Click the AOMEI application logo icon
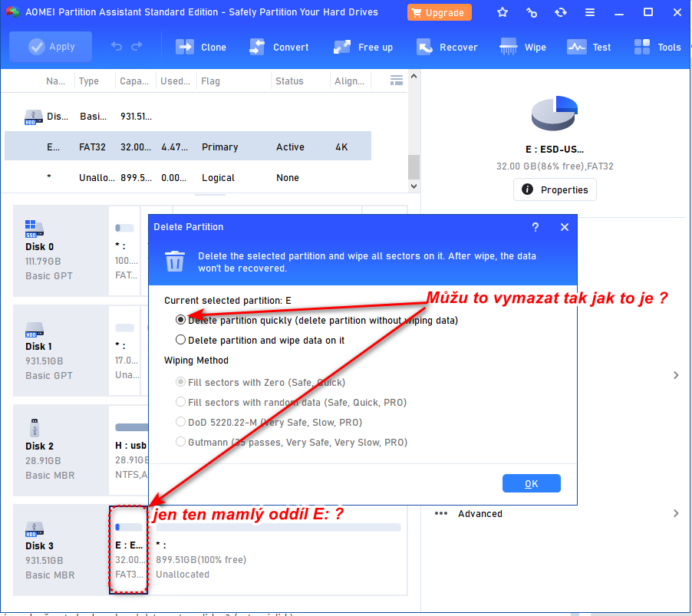 [x=13, y=12]
